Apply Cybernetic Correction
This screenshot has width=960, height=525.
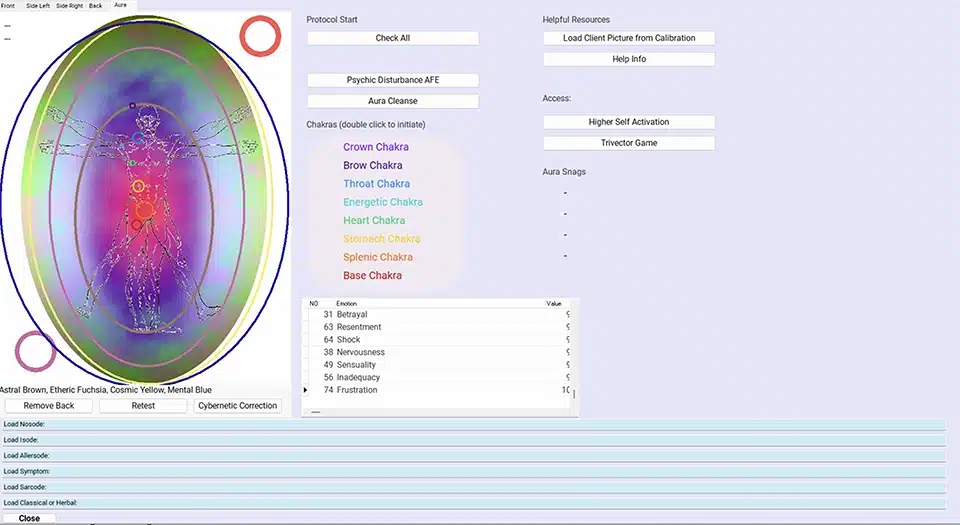click(x=238, y=406)
